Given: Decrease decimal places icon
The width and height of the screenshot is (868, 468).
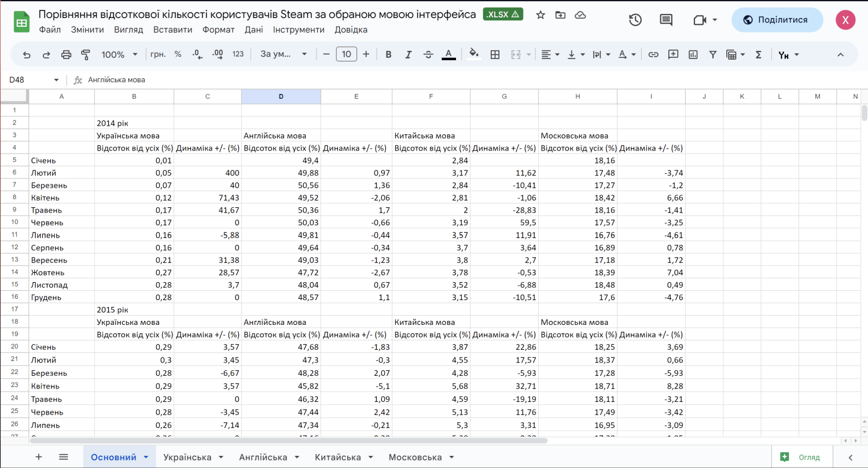Looking at the screenshot, I should tap(197, 54).
